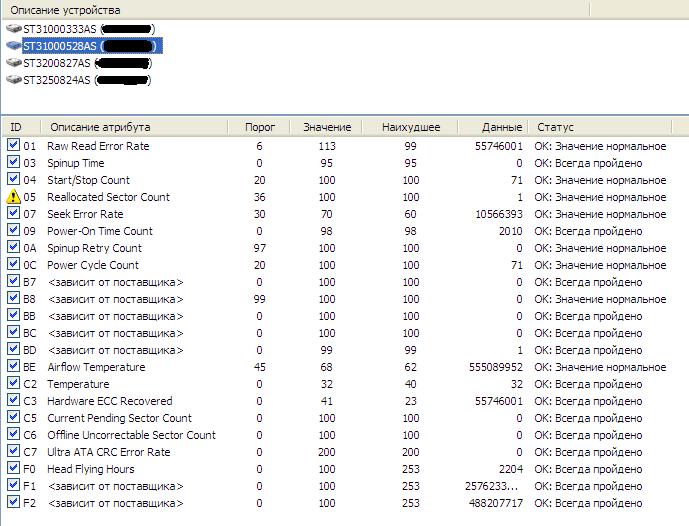Select the 'Raw Read Error Rate' attribute name

98,146
